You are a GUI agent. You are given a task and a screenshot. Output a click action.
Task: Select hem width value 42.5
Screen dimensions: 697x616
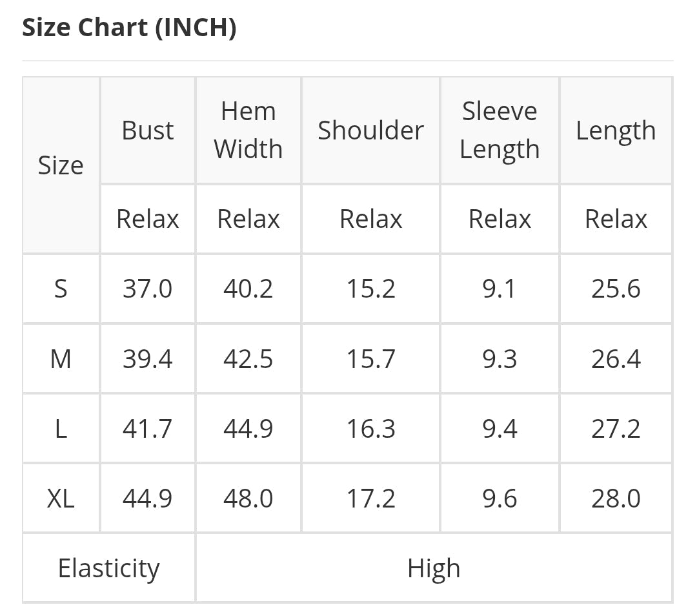[x=248, y=358]
